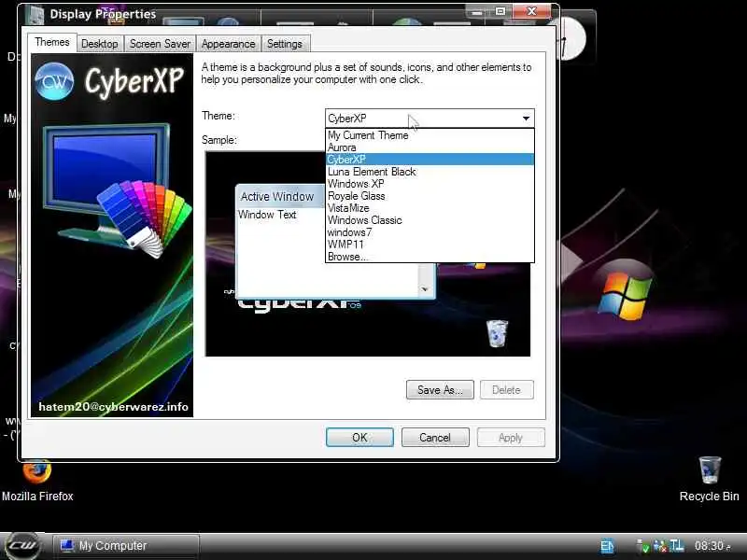Image resolution: width=747 pixels, height=560 pixels.
Task: Click the Active Window title in sample
Action: 277,197
